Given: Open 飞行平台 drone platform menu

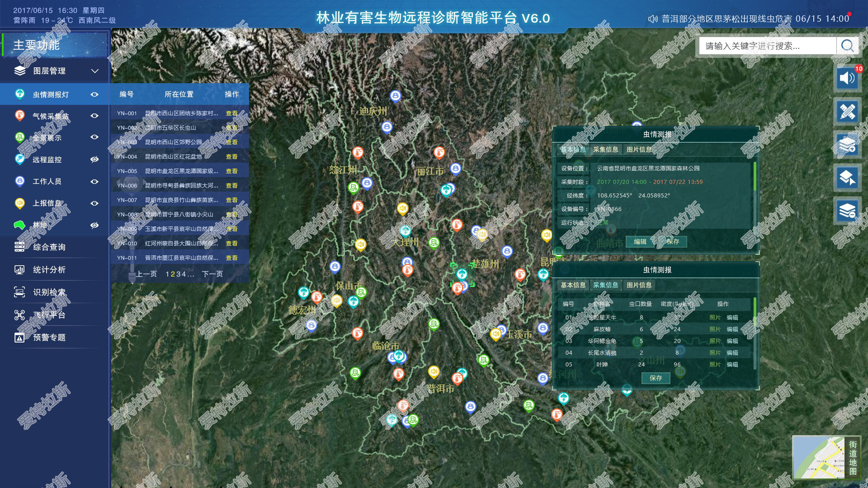Looking at the screenshot, I should coord(49,315).
